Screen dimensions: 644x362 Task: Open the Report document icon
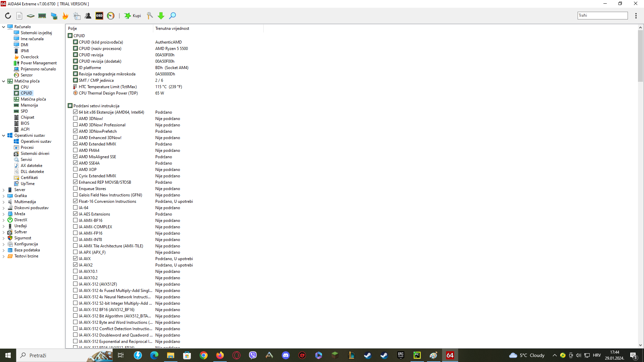(x=19, y=16)
